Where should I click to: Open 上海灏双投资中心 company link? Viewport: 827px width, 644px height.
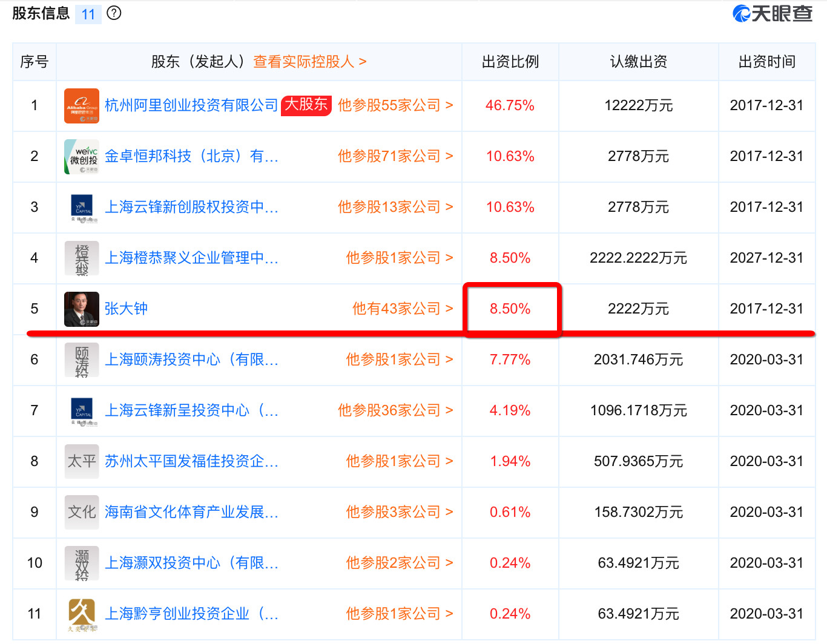pyautogui.click(x=191, y=563)
